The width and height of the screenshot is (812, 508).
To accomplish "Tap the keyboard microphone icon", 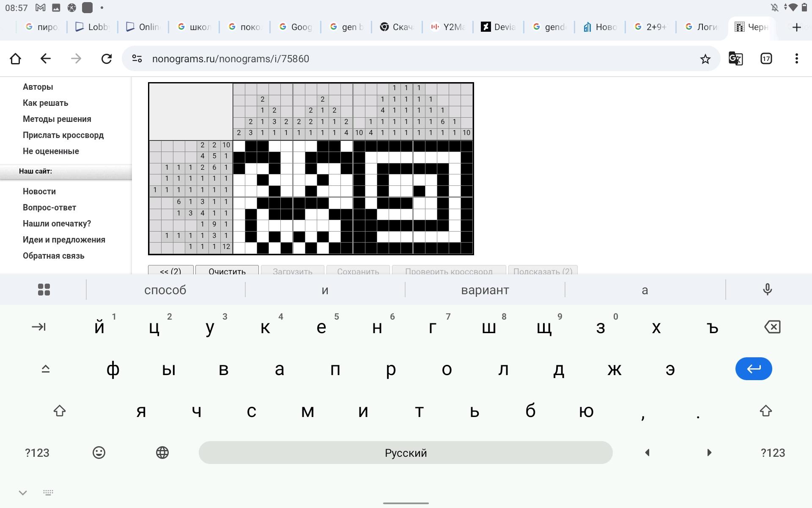I will (767, 290).
